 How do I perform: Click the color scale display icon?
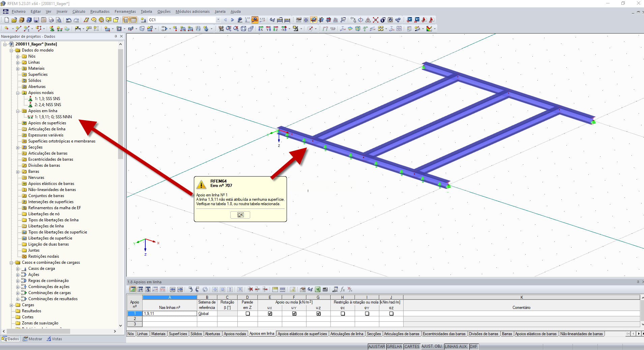click(x=429, y=29)
